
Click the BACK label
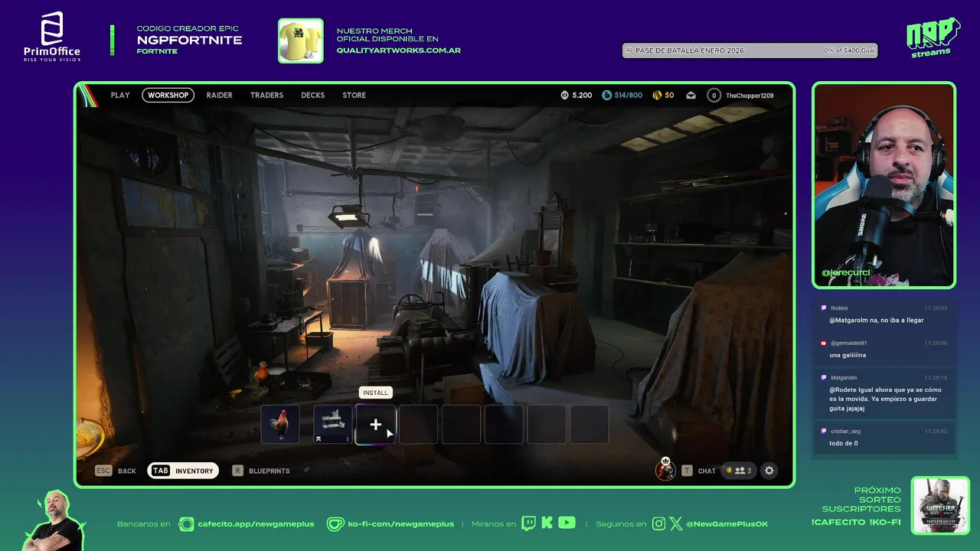click(127, 471)
